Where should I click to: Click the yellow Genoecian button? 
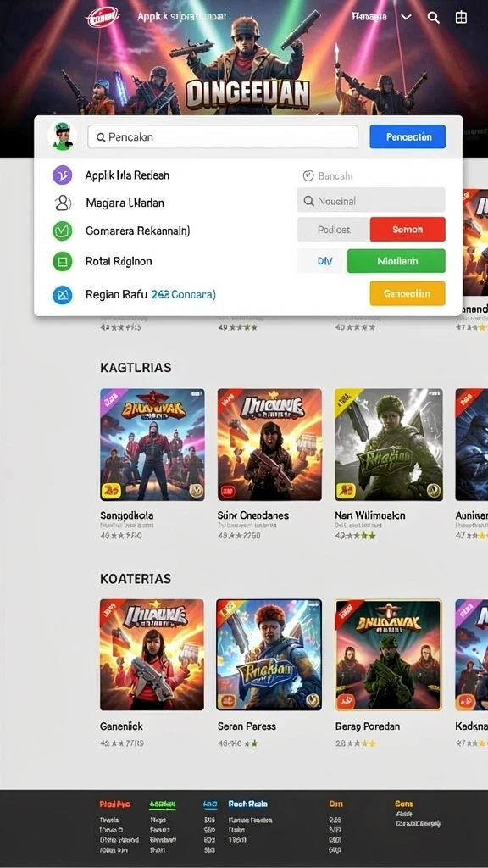(x=408, y=293)
